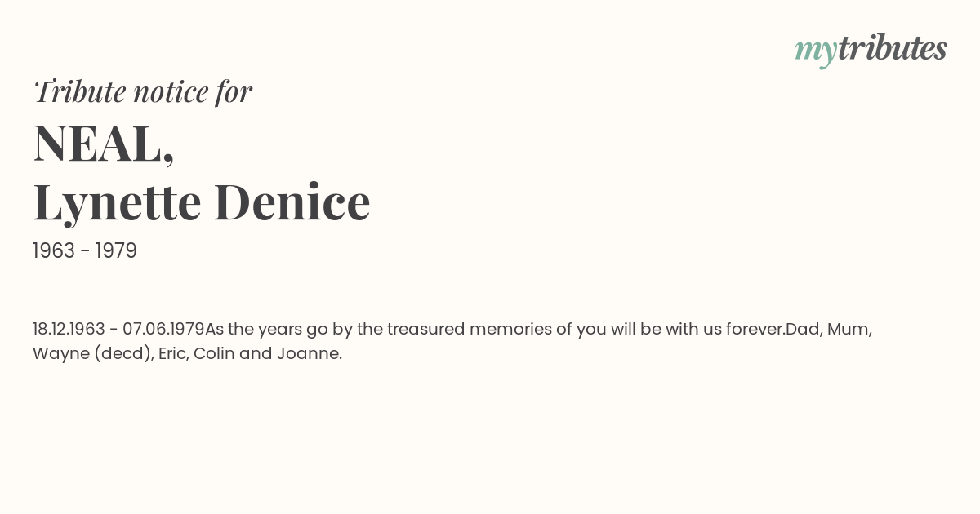Image resolution: width=980 pixels, height=514 pixels.
Task: Click the "tributes" part of the logo
Action: coord(893,48)
